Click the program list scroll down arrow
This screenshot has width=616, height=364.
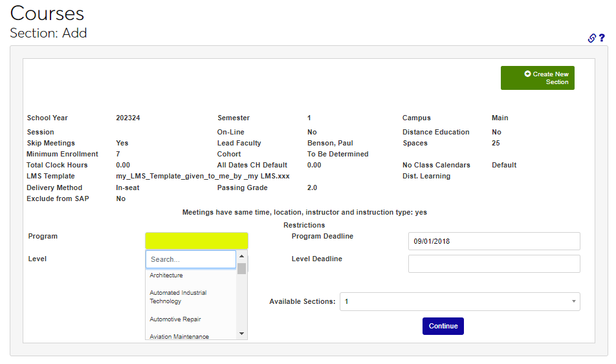[242, 334]
